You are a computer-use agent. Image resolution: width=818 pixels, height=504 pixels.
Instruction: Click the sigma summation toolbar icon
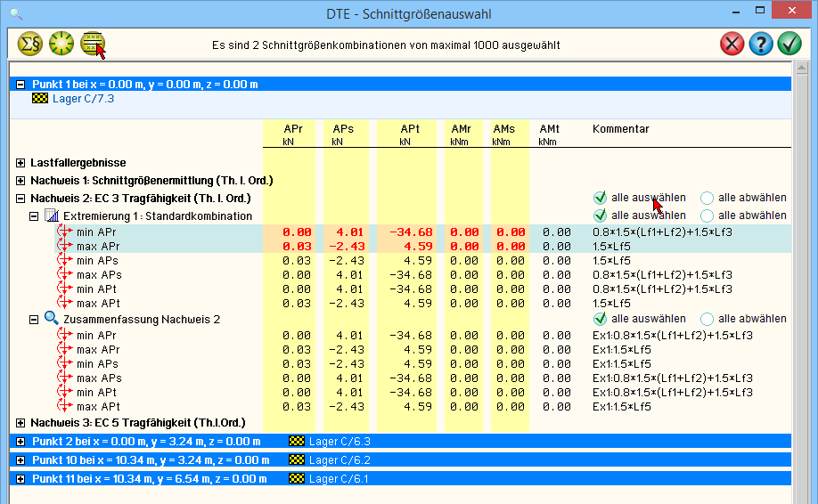(x=29, y=43)
